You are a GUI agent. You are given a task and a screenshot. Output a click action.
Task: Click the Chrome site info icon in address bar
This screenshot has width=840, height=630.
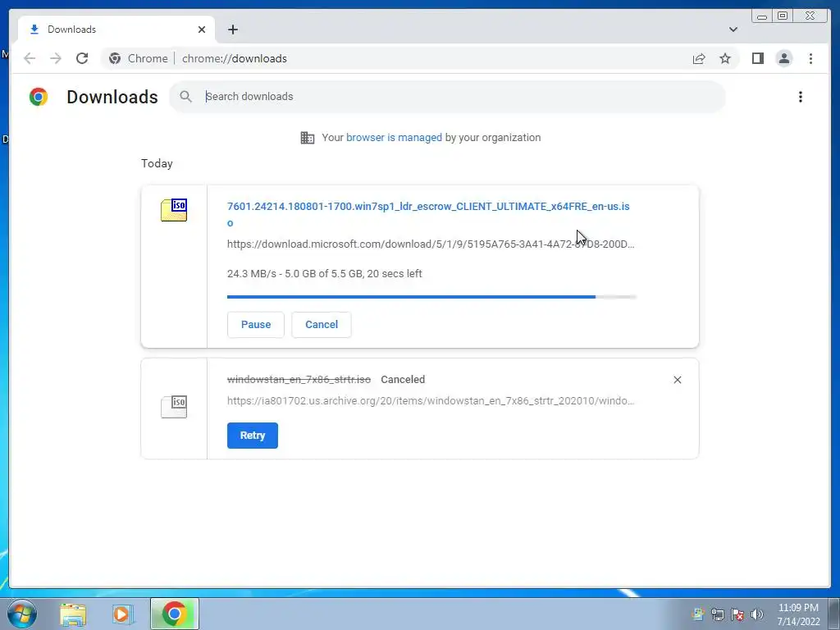115,58
